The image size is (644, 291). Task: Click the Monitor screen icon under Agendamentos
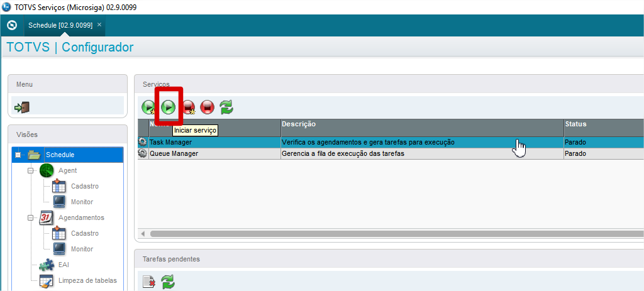(x=59, y=249)
